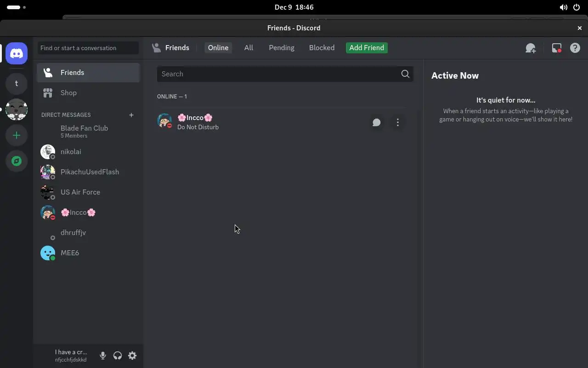
Task: Click nikolai's avatar in DM list
Action: coord(48,152)
